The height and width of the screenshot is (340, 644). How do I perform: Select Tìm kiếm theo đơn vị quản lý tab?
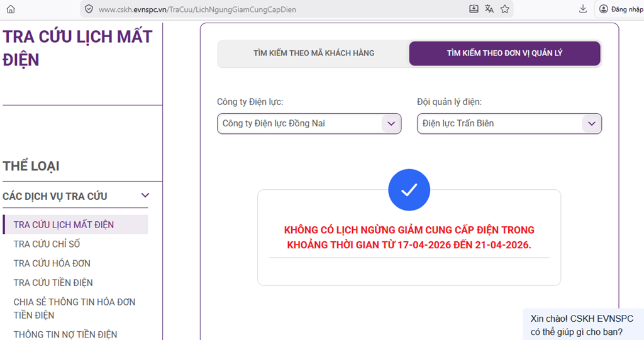point(504,53)
